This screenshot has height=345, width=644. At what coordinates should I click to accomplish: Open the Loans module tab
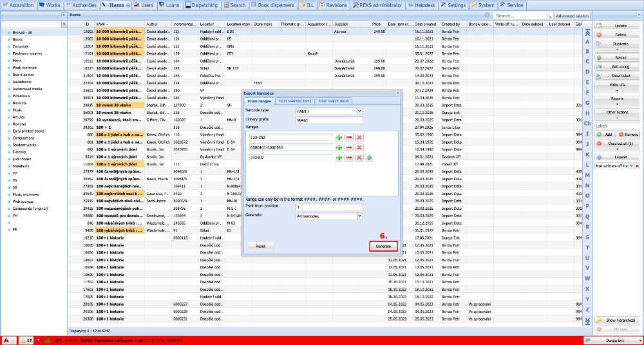(169, 5)
